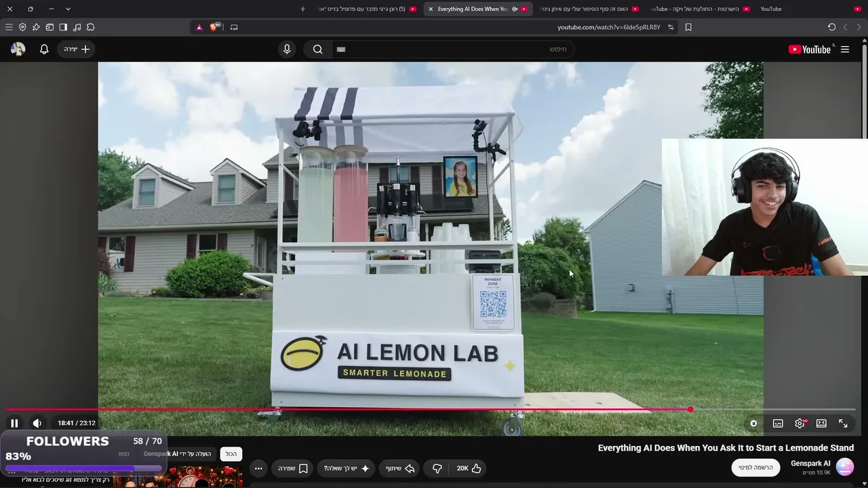The width and height of the screenshot is (868, 488).
Task: Start voice search with the microphone icon
Action: (287, 49)
